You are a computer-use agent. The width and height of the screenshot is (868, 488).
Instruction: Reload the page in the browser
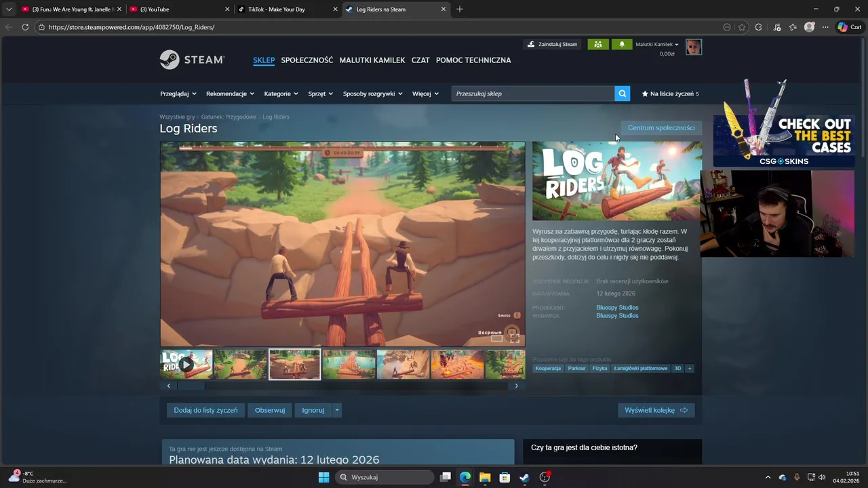pos(25,27)
